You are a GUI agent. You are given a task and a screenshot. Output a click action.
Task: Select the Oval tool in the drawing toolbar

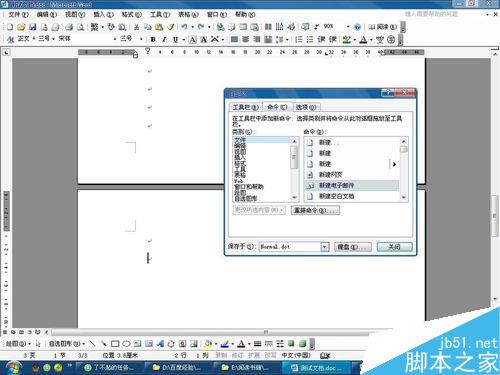tap(126, 343)
